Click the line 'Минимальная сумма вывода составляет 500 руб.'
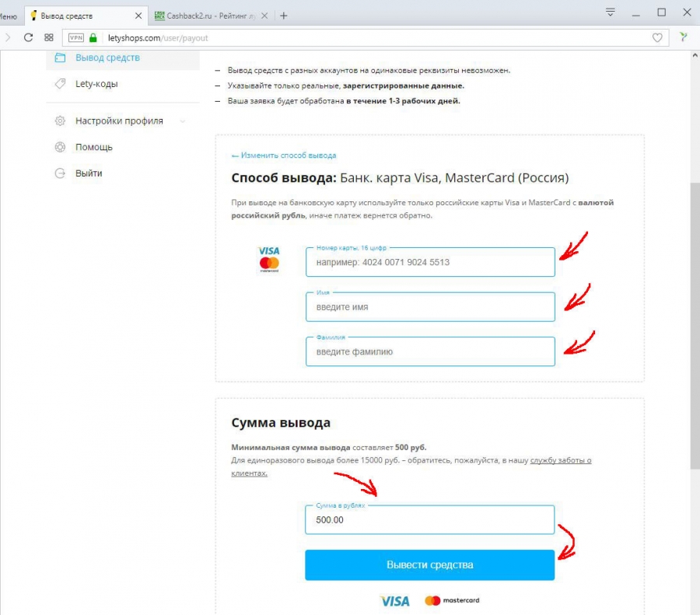This screenshot has width=700, height=615. (x=329, y=447)
